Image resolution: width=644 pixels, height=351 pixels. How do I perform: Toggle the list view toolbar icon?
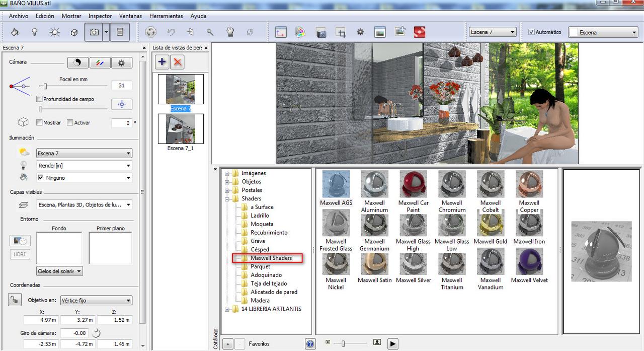(120, 32)
